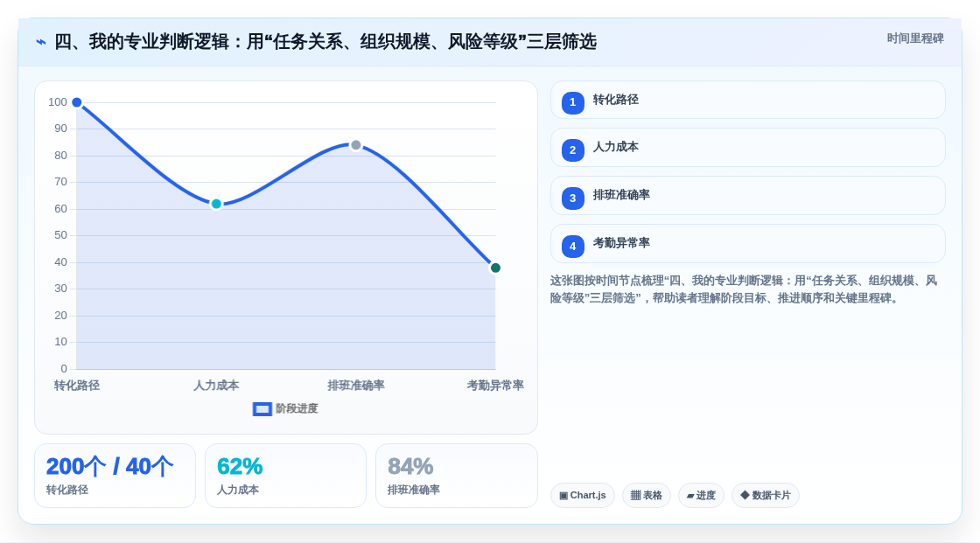Select the cyan data point for 人力成本
This screenshot has height=543, width=980.
tap(216, 204)
